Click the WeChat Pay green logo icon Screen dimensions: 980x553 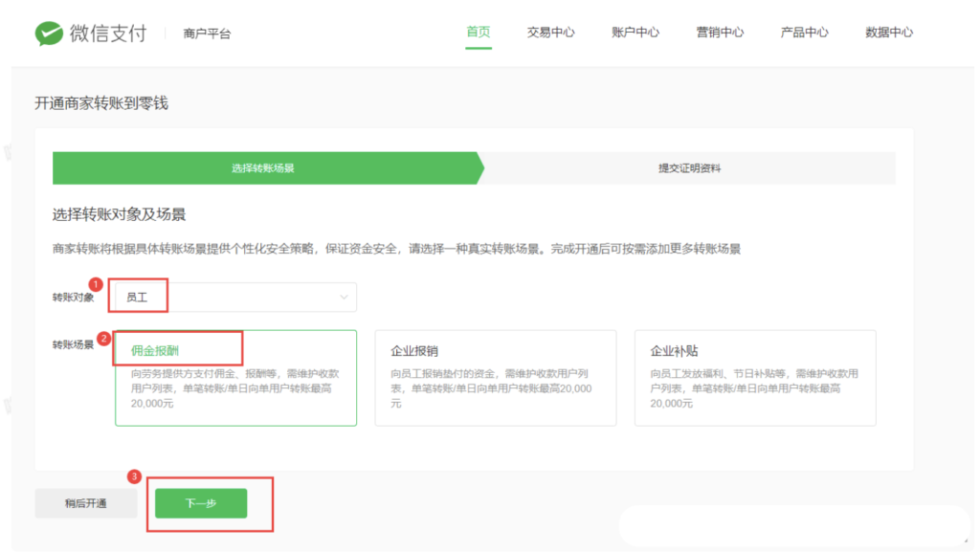(x=49, y=33)
